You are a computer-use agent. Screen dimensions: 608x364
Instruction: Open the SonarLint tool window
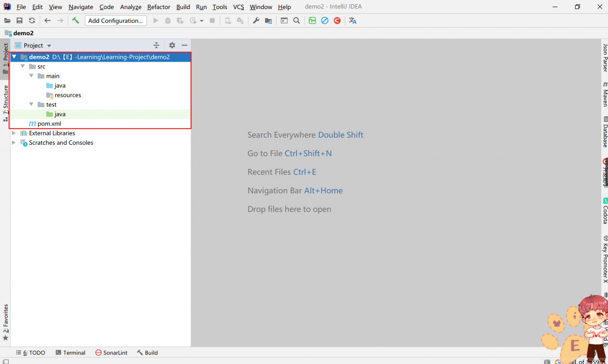click(112, 353)
